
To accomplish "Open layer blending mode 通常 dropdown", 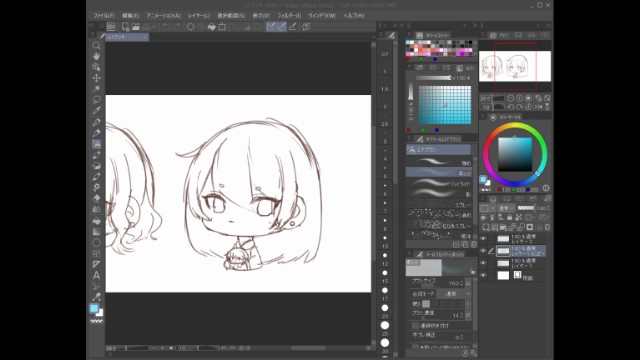I will click(x=507, y=208).
